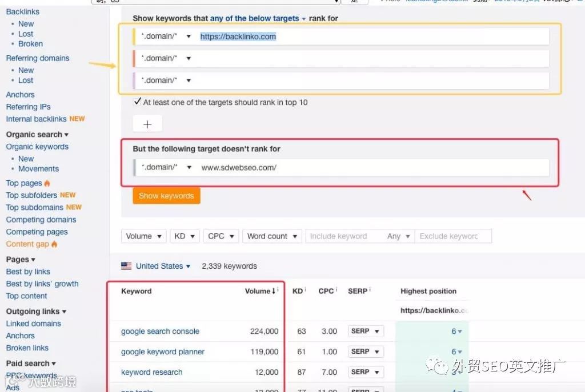Image resolution: width=585 pixels, height=392 pixels.
Task: Open Referring domains in sidebar
Action: 38,58
